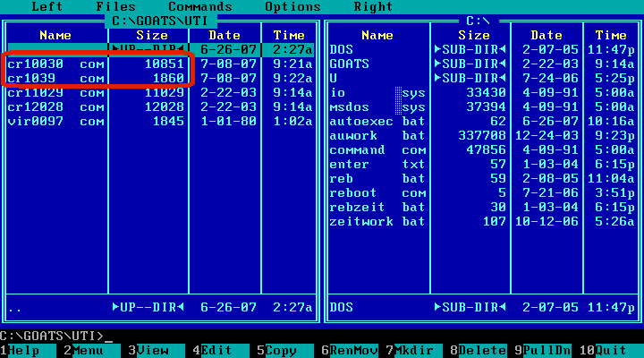Image resolution: width=644 pixels, height=358 pixels.
Task: Click the Name column header in right panel
Action: (x=377, y=35)
